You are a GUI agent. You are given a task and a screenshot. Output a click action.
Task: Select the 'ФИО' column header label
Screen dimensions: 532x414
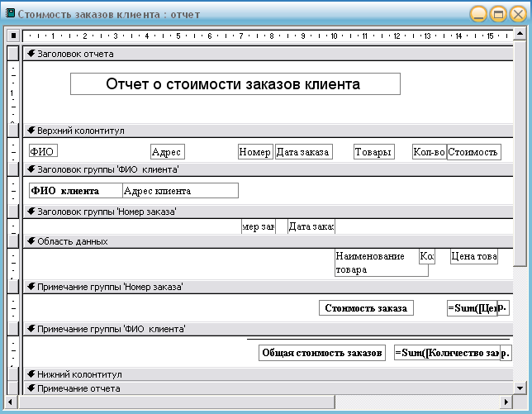pyautogui.click(x=43, y=152)
